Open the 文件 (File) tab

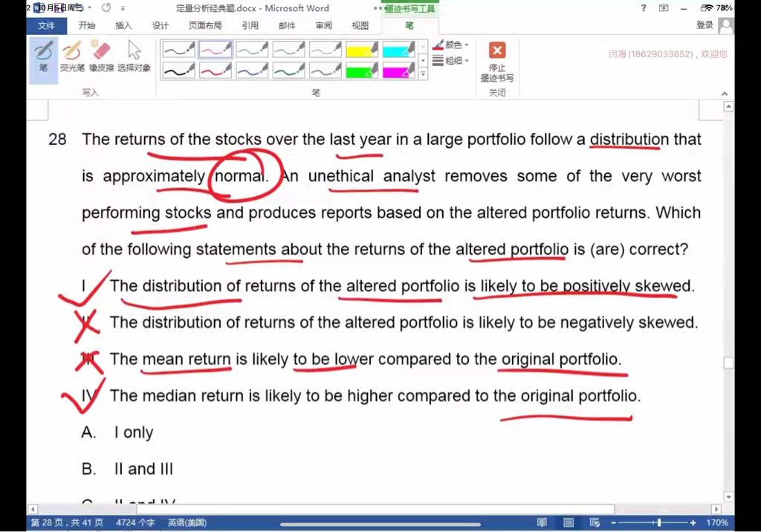tap(46, 25)
